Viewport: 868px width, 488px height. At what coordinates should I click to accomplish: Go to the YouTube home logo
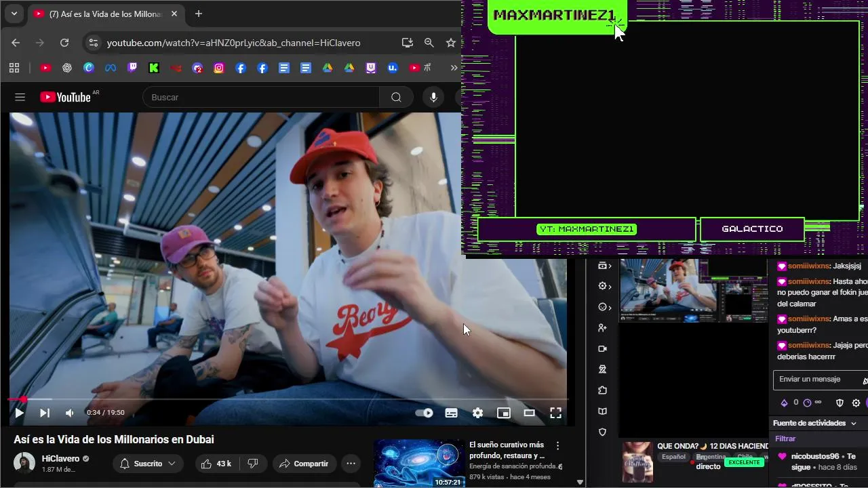(x=66, y=97)
